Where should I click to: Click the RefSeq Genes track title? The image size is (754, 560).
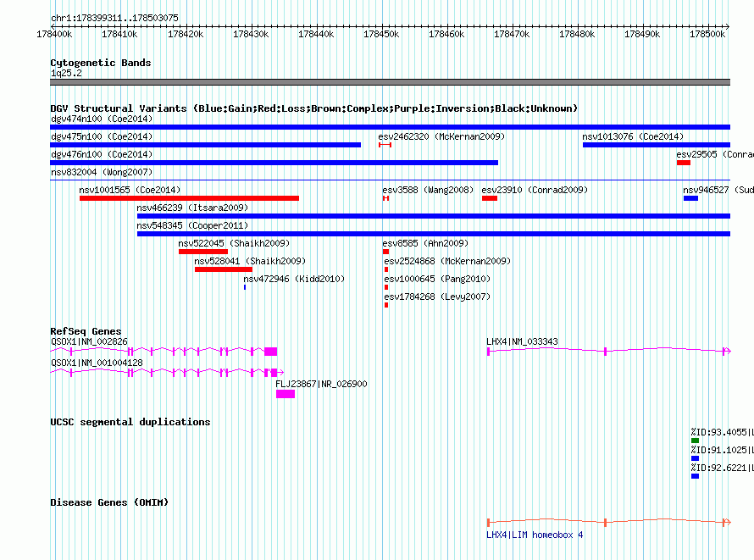click(86, 331)
